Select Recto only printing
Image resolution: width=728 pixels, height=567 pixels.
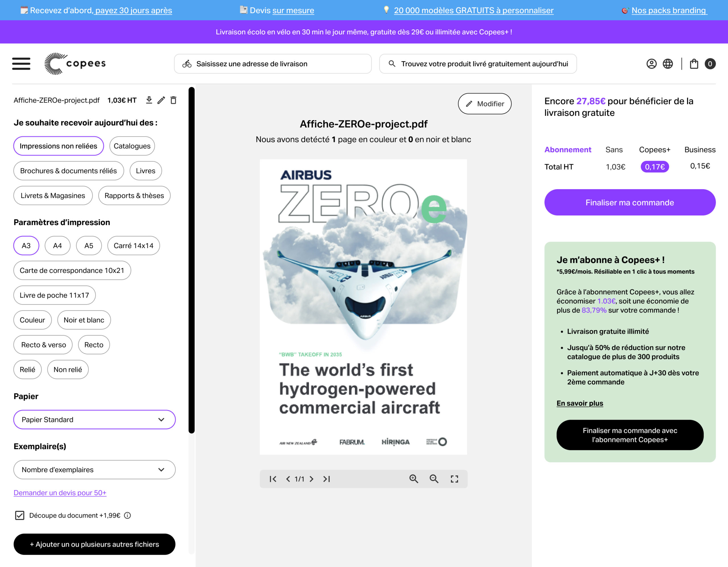[x=94, y=345]
